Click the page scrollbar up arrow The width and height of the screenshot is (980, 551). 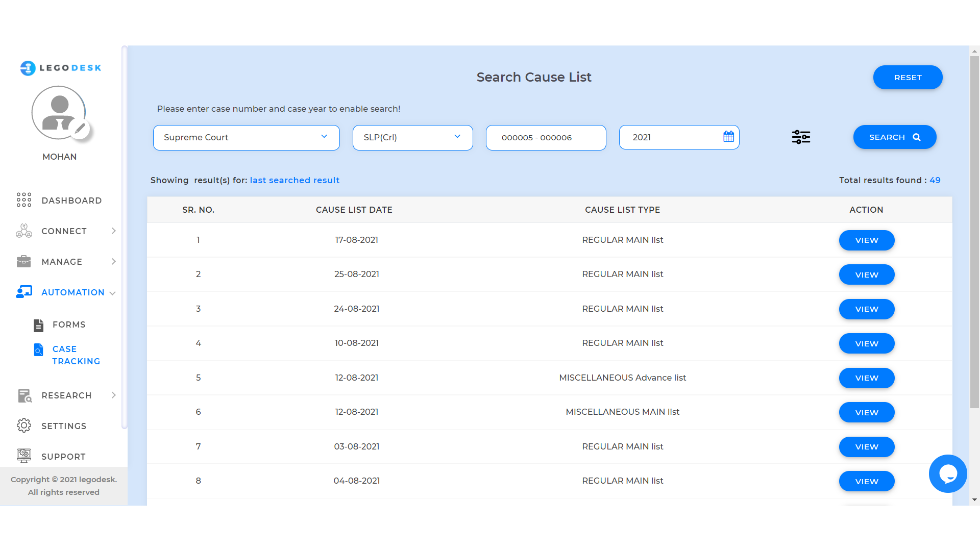click(x=974, y=51)
